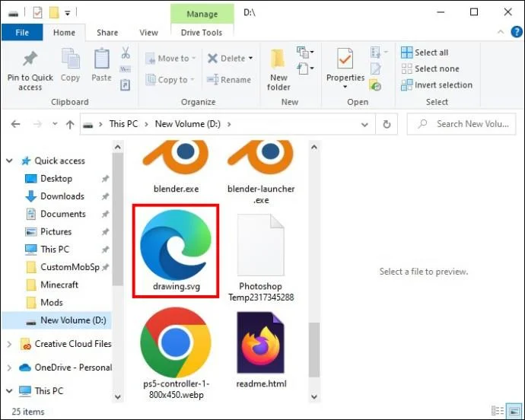Open the File menu tab
The height and width of the screenshot is (420, 525).
tap(22, 33)
